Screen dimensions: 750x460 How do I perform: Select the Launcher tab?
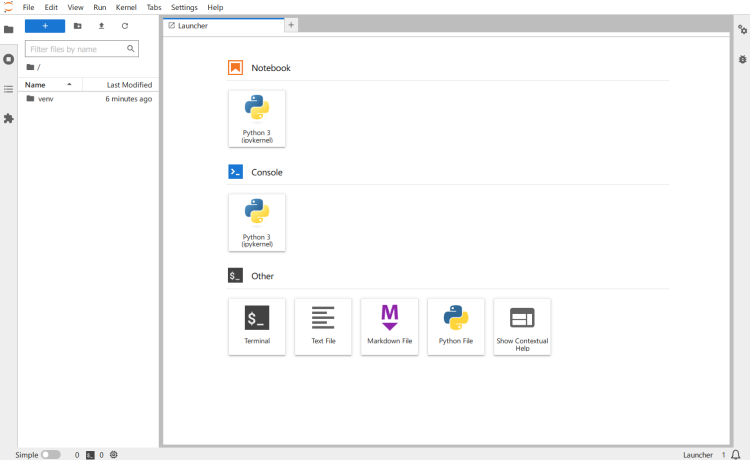point(224,26)
